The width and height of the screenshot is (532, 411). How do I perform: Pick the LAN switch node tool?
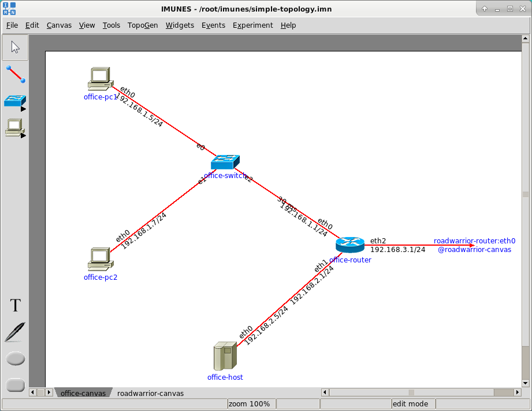[x=15, y=102]
